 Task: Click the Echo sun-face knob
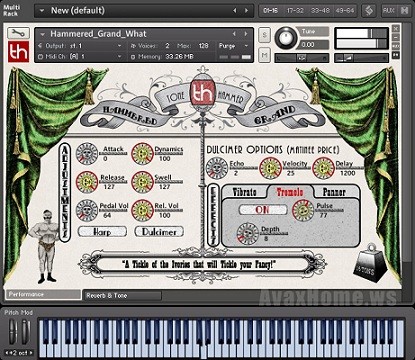(x=217, y=168)
